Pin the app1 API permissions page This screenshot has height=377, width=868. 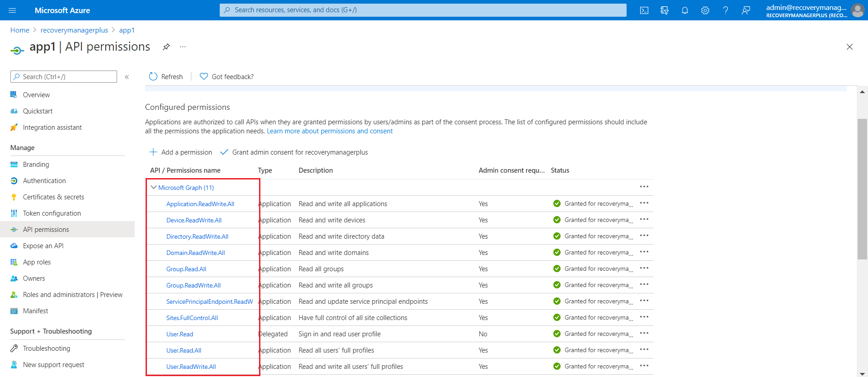[166, 47]
